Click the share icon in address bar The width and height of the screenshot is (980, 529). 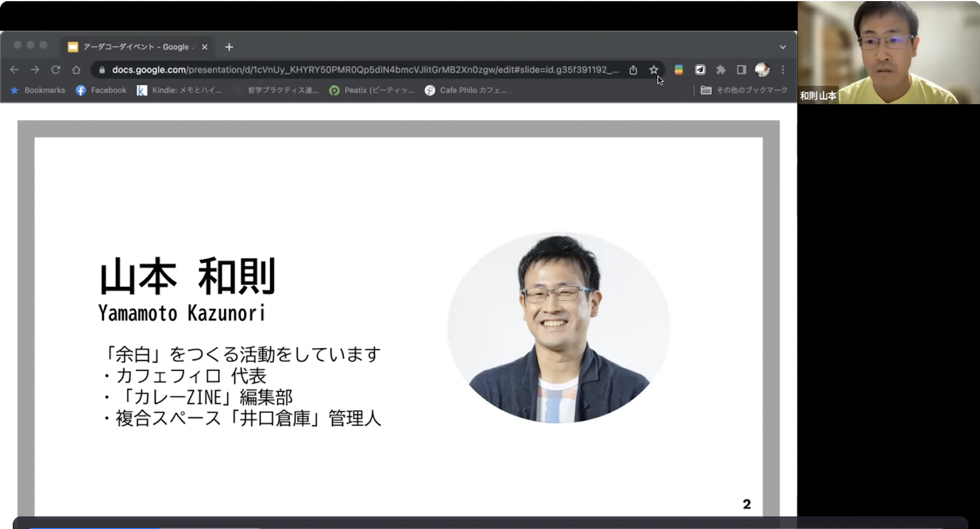click(633, 70)
